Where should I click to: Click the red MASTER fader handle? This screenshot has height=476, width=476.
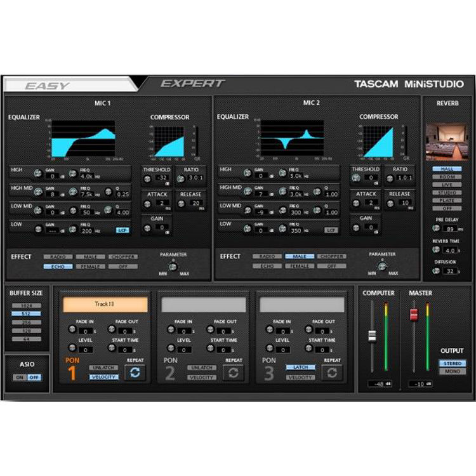pyautogui.click(x=414, y=315)
